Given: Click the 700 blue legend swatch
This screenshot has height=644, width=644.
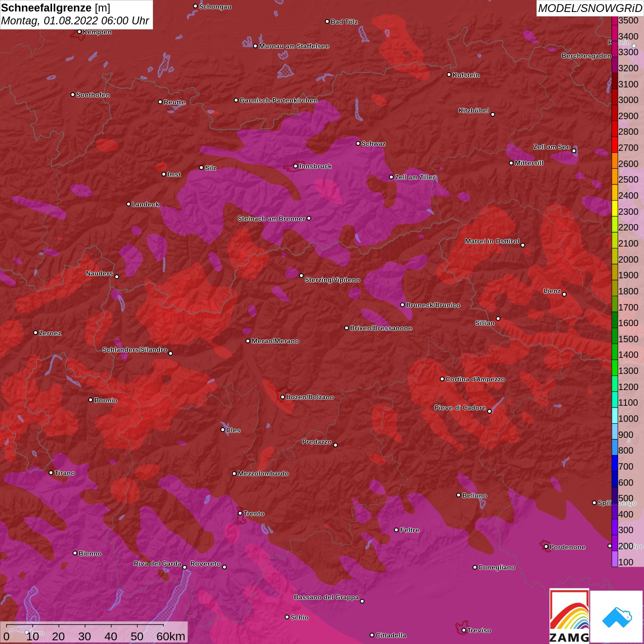Looking at the screenshot, I should 615,463.
